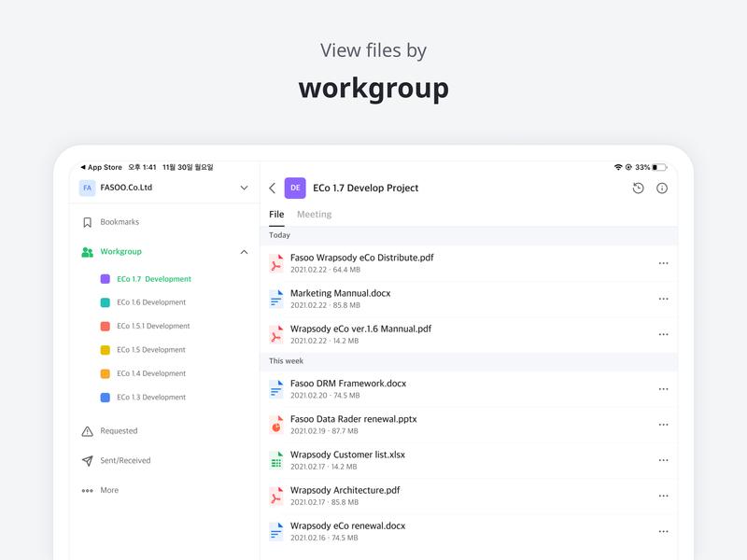747x560 pixels.
Task: Click the More three-dots sidebar icon
Action: click(87, 491)
